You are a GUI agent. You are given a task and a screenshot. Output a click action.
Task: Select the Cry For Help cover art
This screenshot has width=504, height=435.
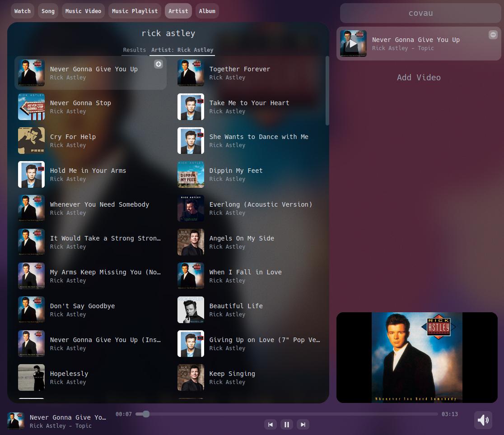tap(32, 141)
